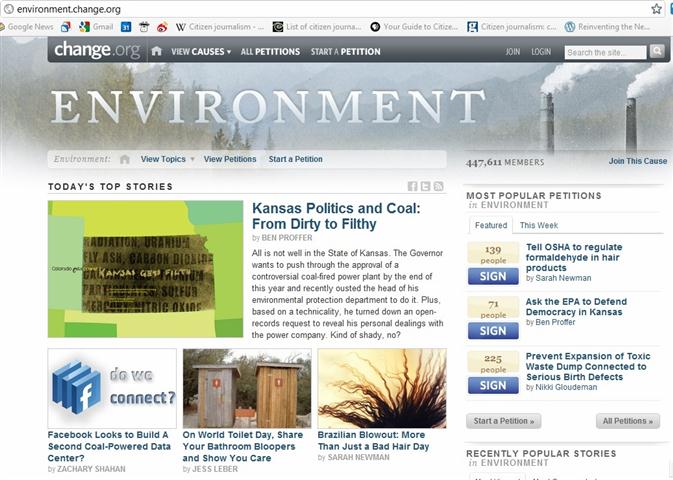Switch to the Featured petitions tab
The height and width of the screenshot is (480, 673).
click(491, 225)
